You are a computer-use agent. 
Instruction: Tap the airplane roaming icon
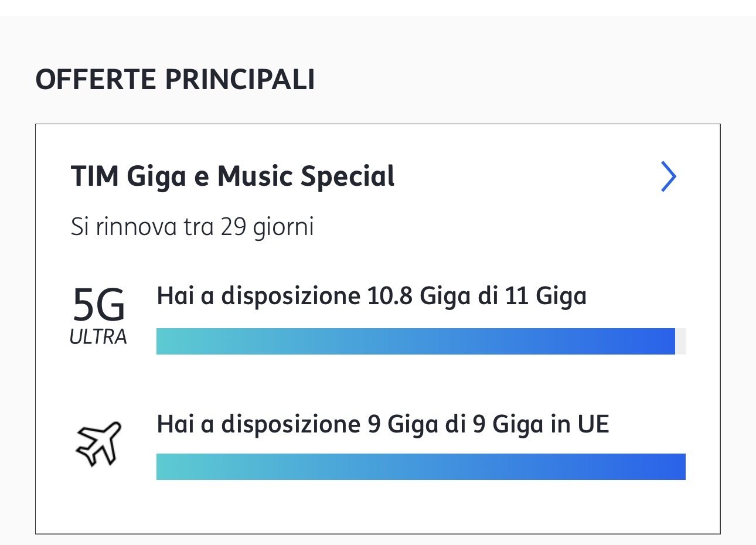[98, 444]
